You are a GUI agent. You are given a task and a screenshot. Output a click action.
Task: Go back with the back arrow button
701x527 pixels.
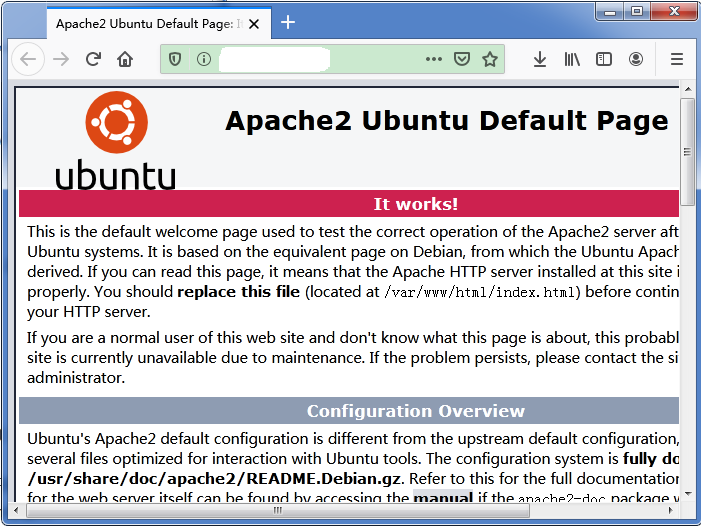28,59
